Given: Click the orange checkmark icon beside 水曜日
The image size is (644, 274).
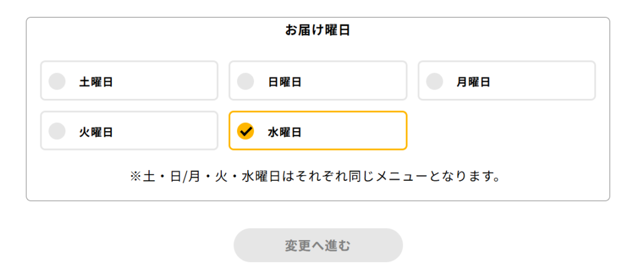Looking at the screenshot, I should (245, 131).
